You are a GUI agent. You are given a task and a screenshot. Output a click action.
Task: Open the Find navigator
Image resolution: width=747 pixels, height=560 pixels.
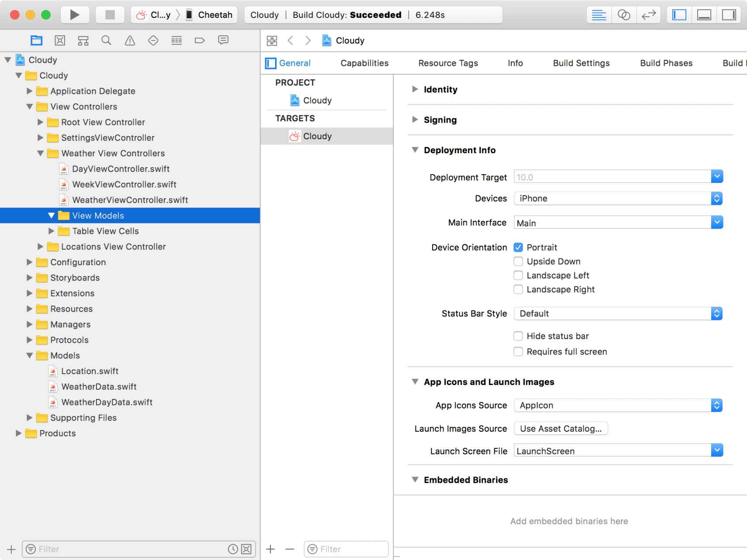point(106,41)
